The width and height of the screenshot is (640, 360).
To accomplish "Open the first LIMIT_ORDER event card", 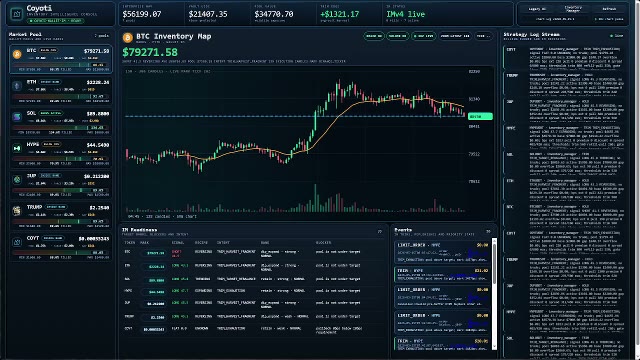I will tap(442, 252).
